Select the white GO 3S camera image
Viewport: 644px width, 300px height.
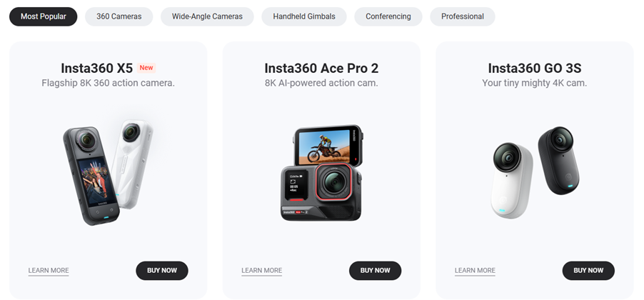pyautogui.click(x=512, y=180)
